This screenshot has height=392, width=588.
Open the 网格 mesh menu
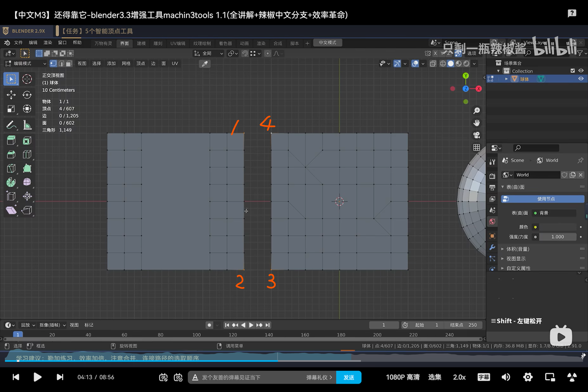[x=126, y=63]
